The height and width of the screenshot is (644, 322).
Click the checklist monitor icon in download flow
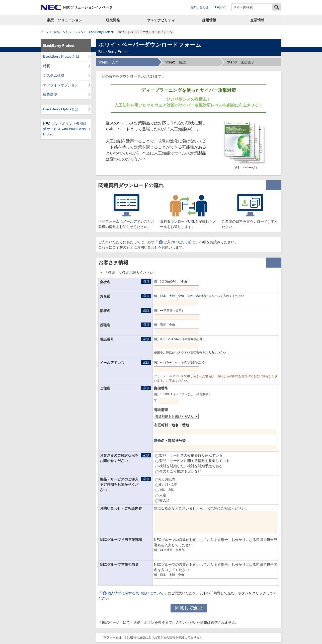coord(126,205)
